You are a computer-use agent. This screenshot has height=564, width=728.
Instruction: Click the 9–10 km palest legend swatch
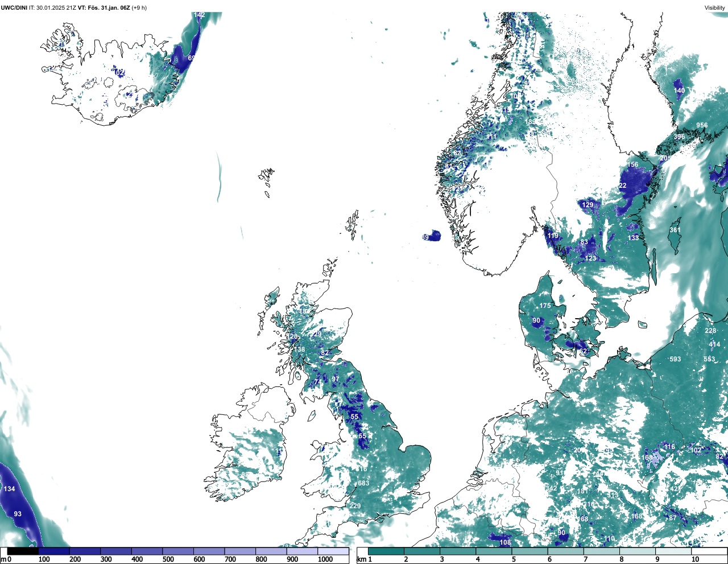click(674, 551)
